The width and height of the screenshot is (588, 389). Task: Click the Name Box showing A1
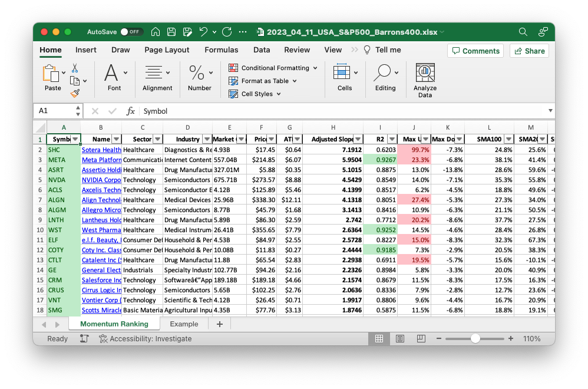tap(59, 111)
